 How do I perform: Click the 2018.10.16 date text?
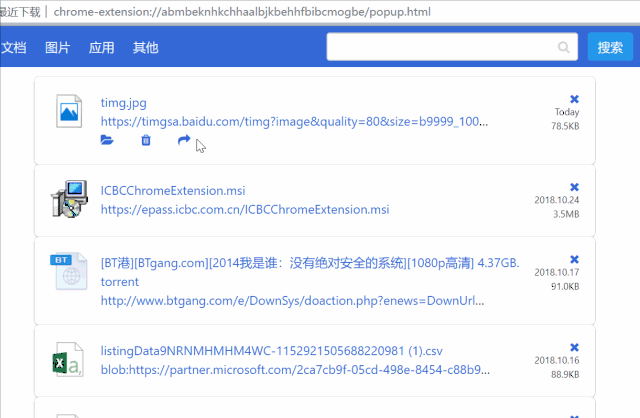557,360
